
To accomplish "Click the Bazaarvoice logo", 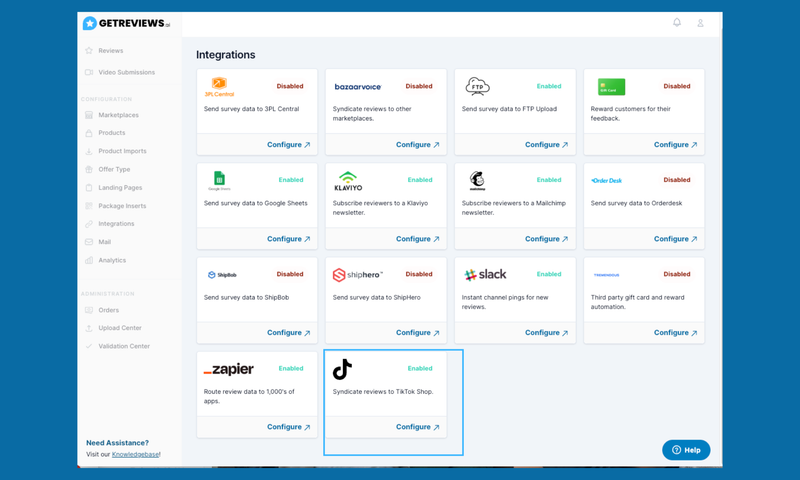I will coord(358,87).
